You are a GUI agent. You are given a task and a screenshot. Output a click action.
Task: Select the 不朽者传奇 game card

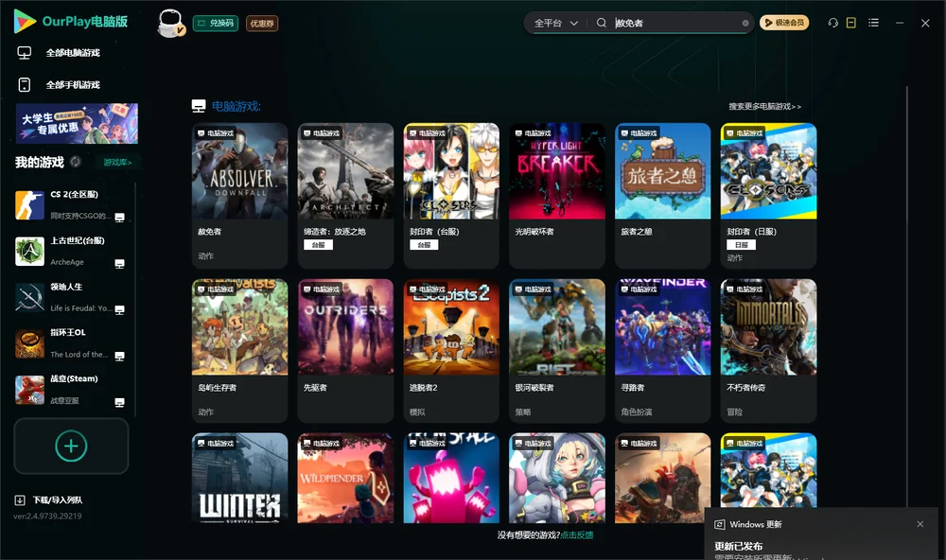tap(768, 351)
